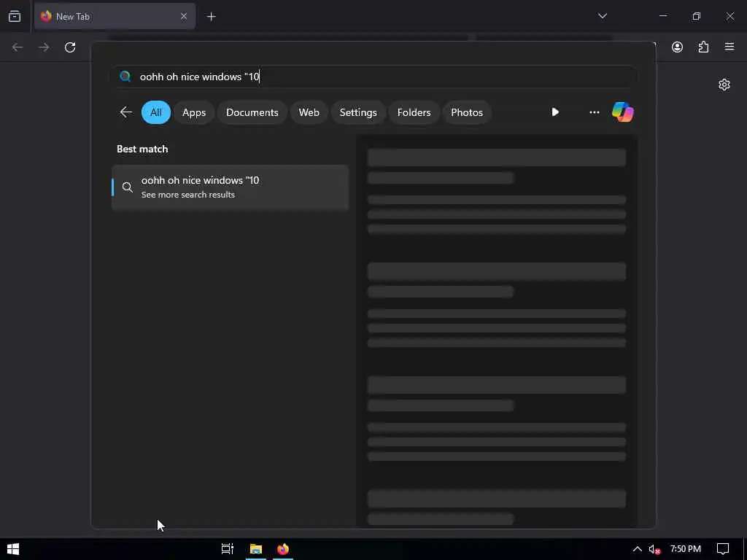747x560 pixels.
Task: Close the New Tab tab
Action: [x=183, y=16]
